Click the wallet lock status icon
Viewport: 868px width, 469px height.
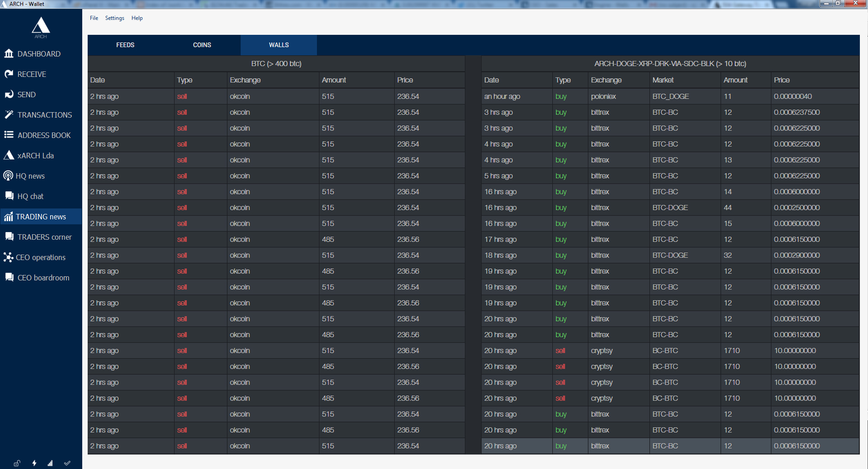(x=17, y=463)
